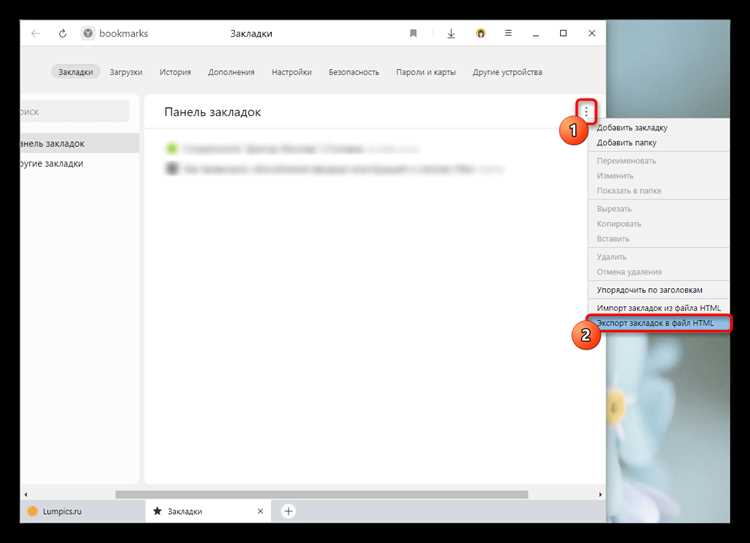Go back with the back arrow
Image resolution: width=750 pixels, height=543 pixels.
35,33
